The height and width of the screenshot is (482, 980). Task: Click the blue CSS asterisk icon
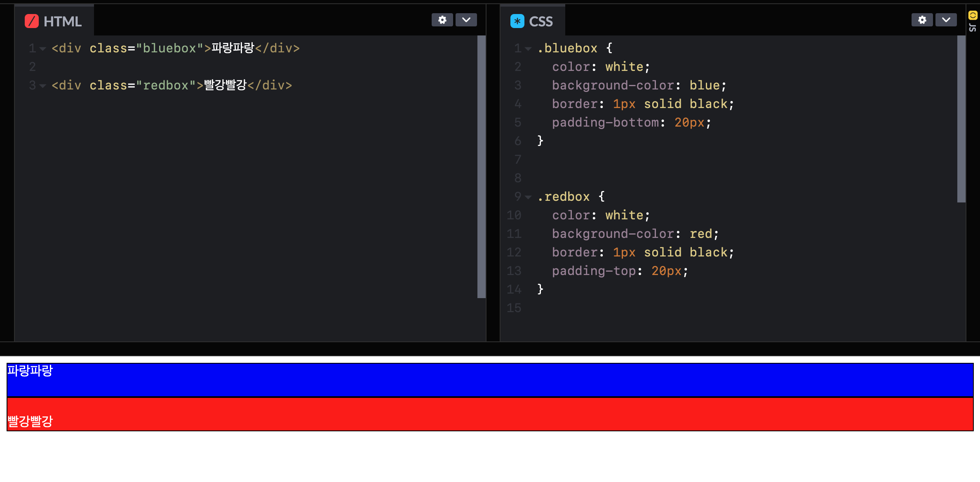(517, 21)
